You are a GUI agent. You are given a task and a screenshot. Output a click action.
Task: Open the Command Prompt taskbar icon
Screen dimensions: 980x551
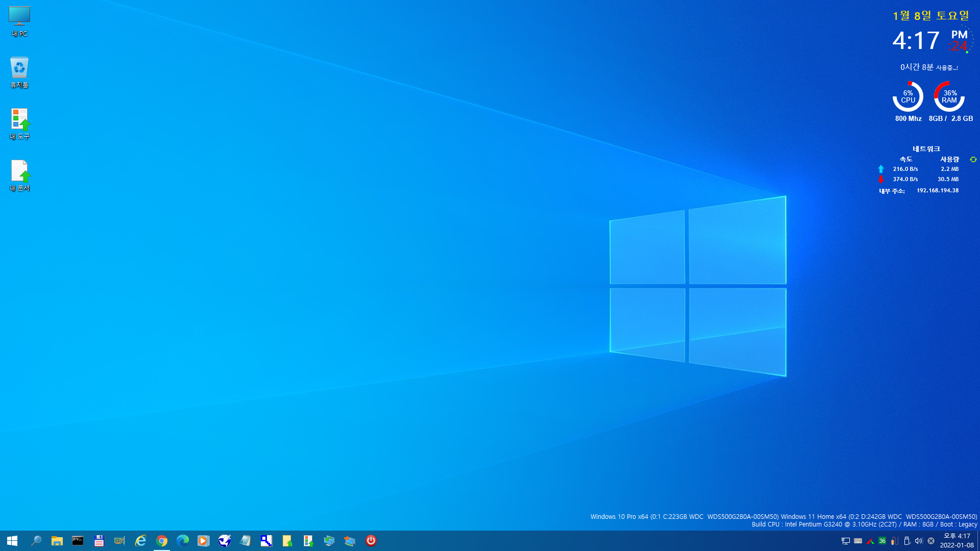click(78, 541)
